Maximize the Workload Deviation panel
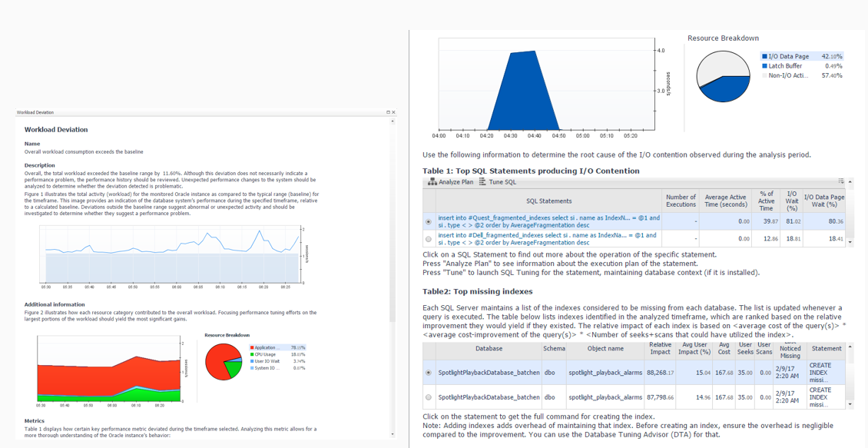Viewport: 868px width, 448px height. pyautogui.click(x=389, y=112)
